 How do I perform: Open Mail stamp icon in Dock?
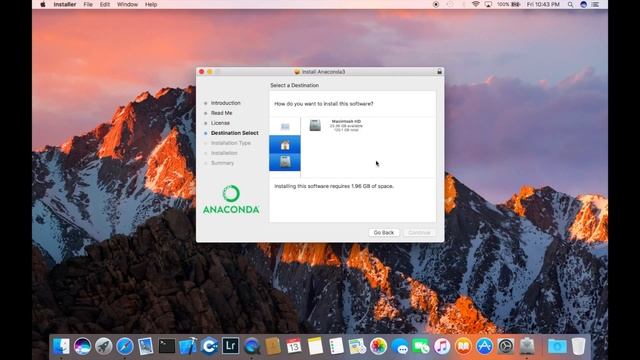[x=146, y=347]
